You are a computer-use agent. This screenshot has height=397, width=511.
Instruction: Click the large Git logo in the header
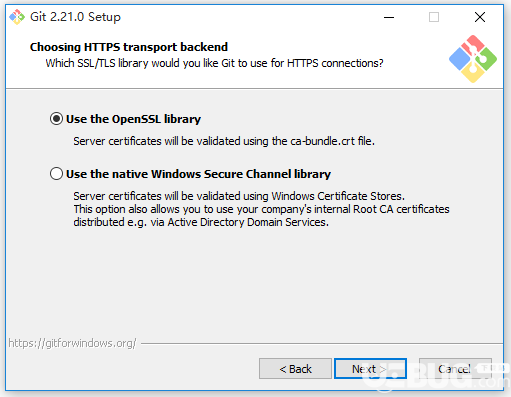473,59
